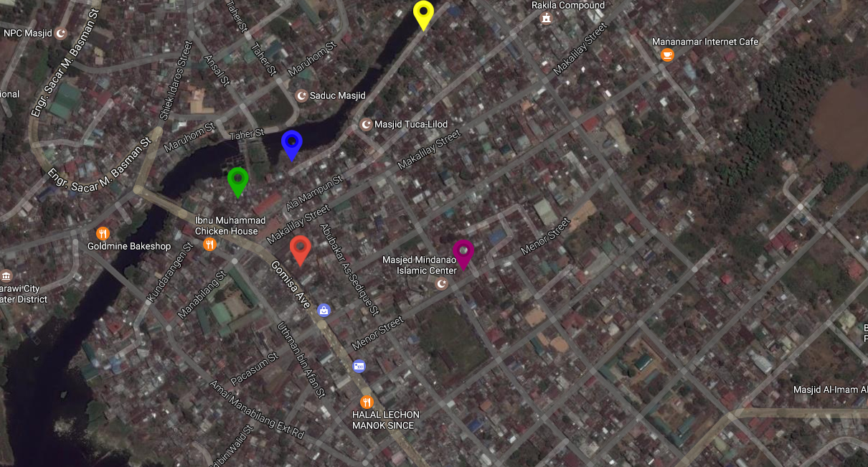
Task: Select the blue map pin
Action: 291,142
